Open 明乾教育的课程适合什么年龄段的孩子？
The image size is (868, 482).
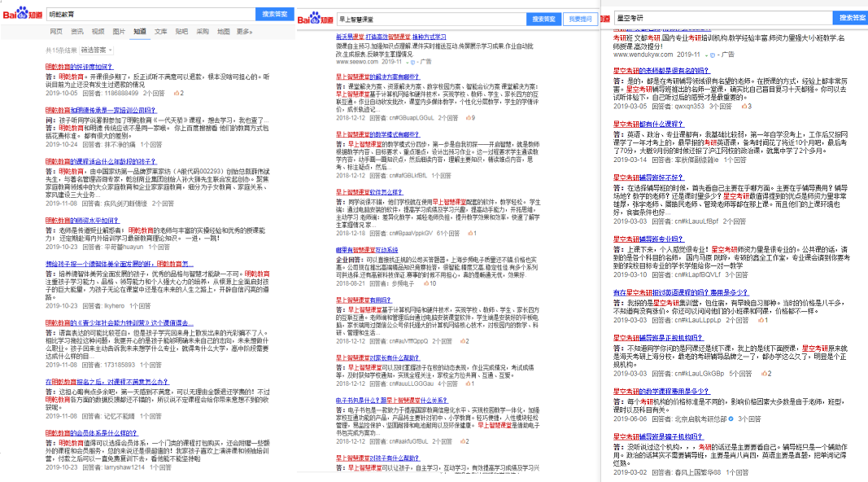(101, 162)
